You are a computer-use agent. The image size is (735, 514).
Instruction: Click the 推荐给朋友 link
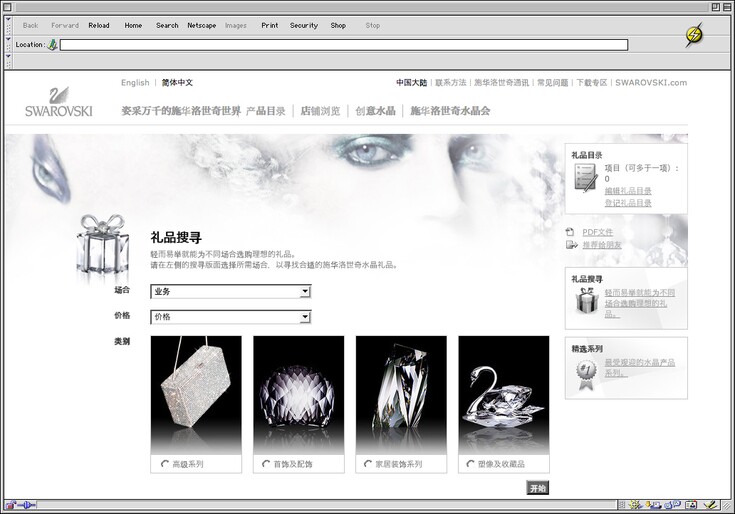(602, 245)
